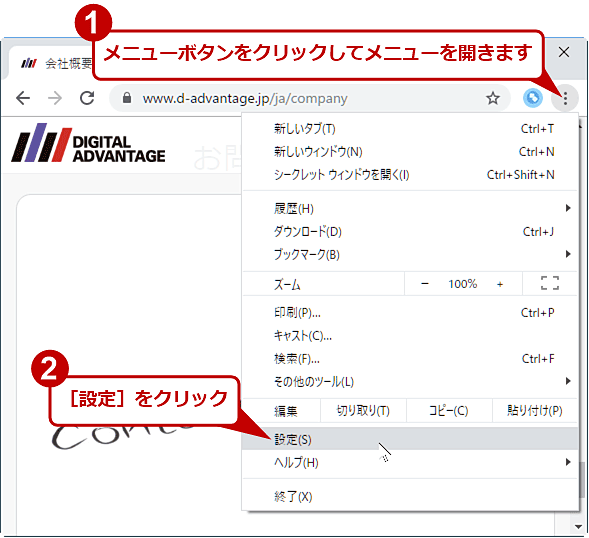This screenshot has width=589, height=538.
Task: Bookmark this page with the star icon
Action: 493,98
